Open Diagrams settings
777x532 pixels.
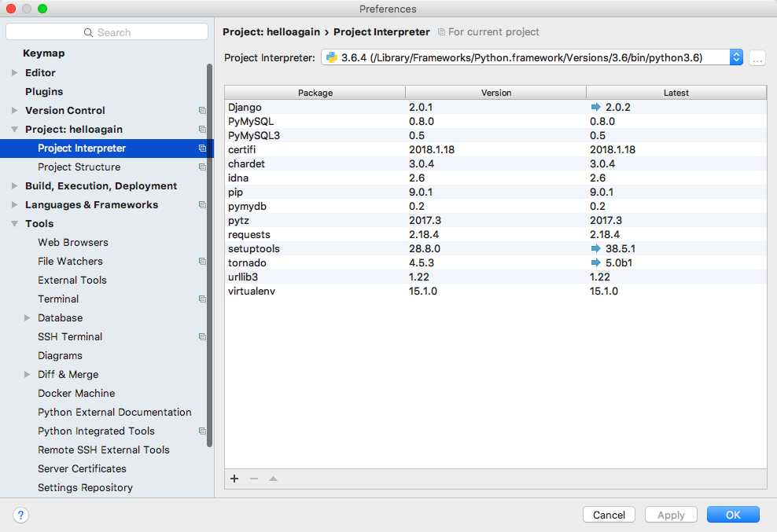coord(60,356)
